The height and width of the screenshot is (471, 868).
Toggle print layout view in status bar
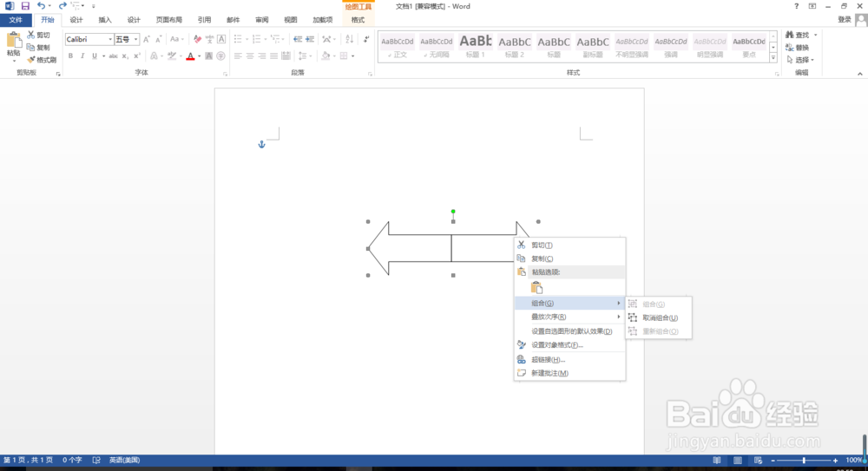pyautogui.click(x=737, y=460)
